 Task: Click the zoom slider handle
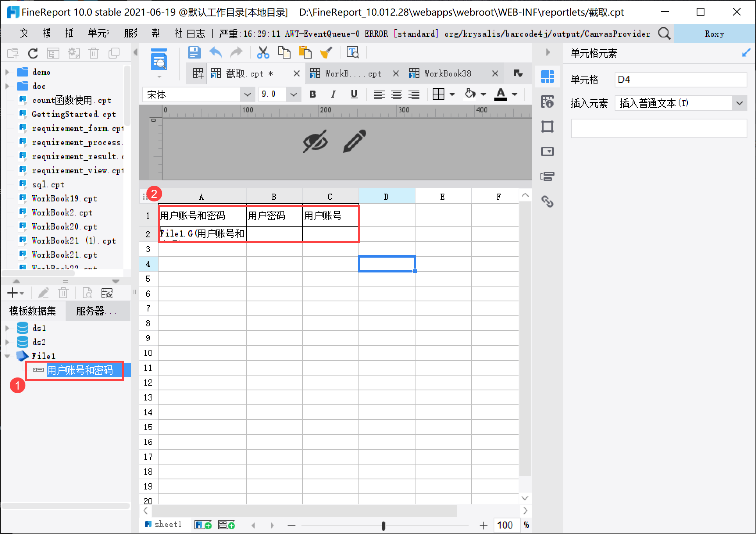point(383,526)
